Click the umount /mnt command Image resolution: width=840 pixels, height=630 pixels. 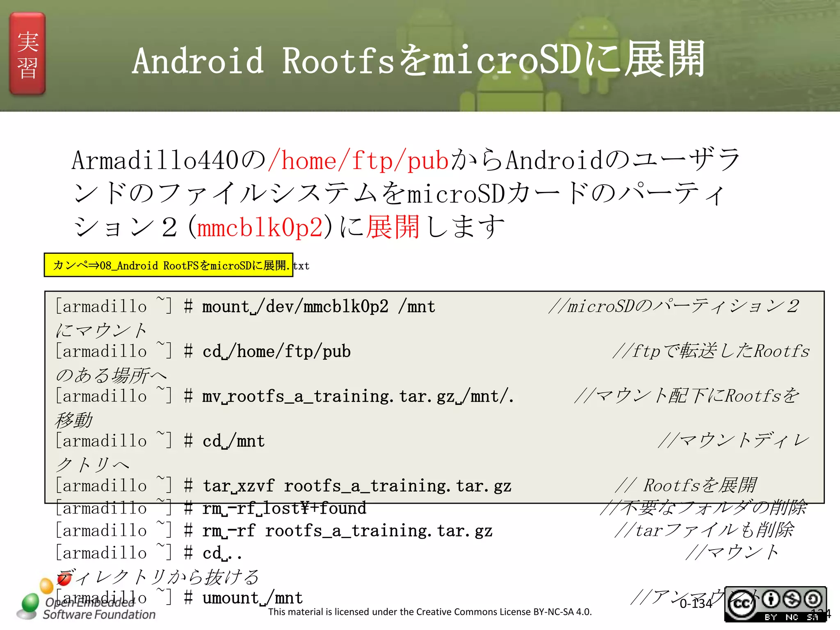[252, 598]
